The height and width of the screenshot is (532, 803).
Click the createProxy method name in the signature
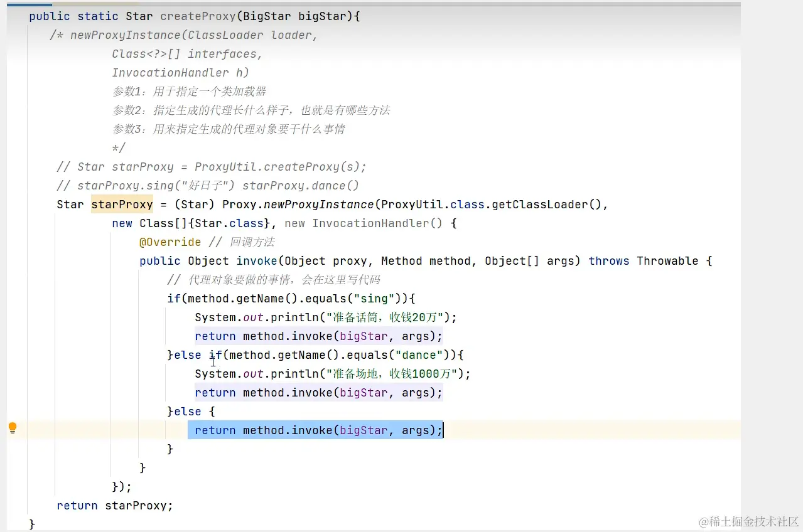[198, 16]
